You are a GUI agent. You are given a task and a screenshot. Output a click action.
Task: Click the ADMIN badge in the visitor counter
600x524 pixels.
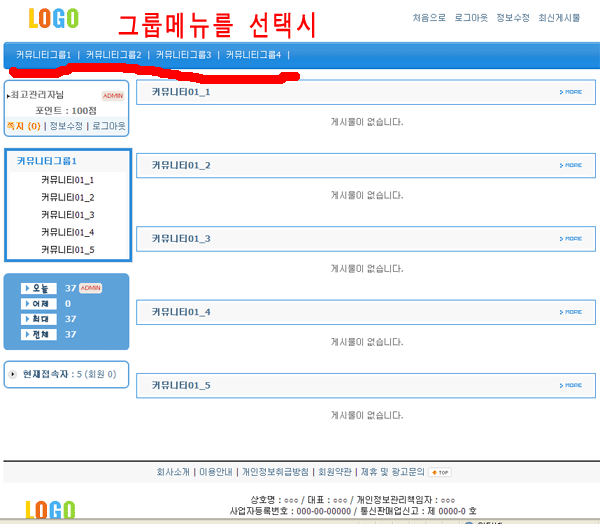coord(91,288)
